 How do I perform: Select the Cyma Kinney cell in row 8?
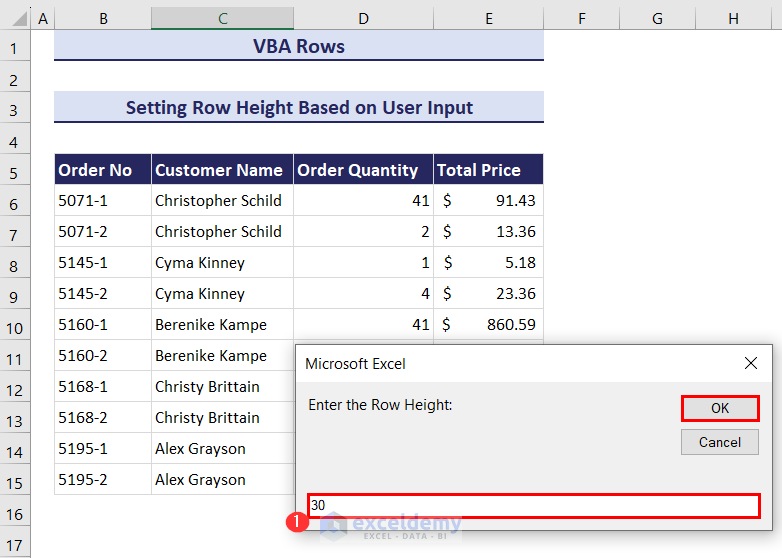tap(222, 263)
